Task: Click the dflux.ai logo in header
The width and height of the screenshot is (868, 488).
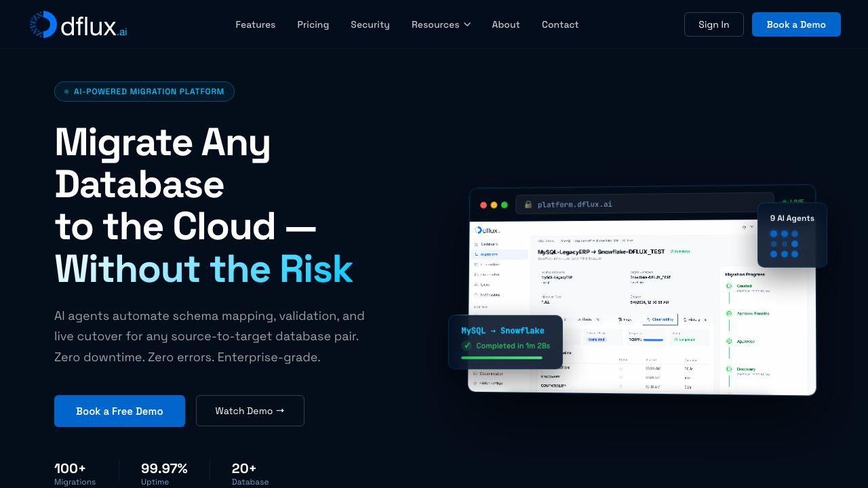Action: coord(79,24)
